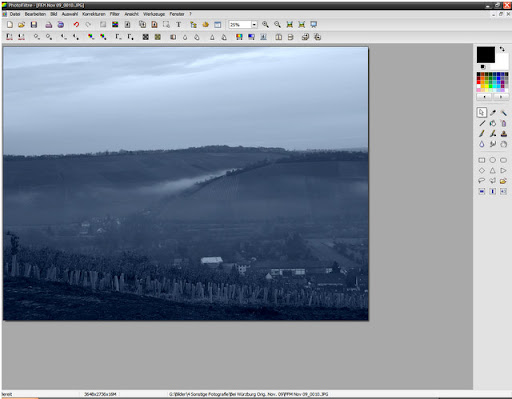Image resolution: width=512 pixels, height=399 pixels.
Task: Show previous palette colors with left arrow
Action: pyautogui.click(x=485, y=97)
